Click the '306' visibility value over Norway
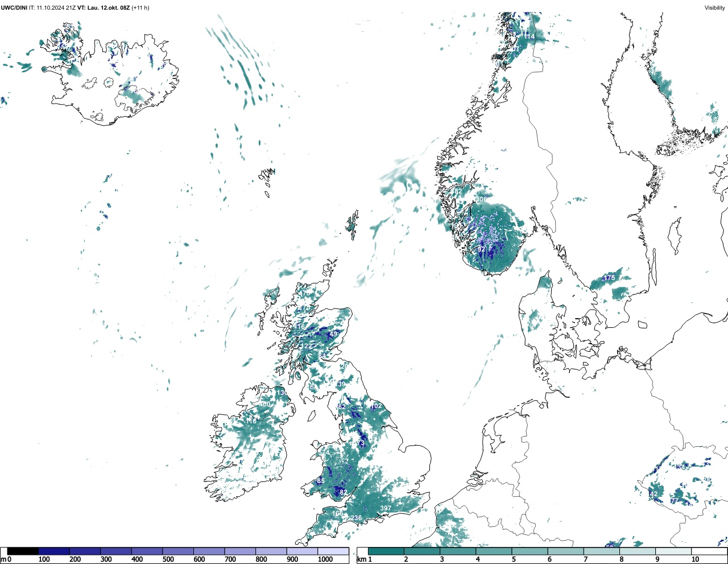This screenshot has height=564, width=728. point(481,199)
